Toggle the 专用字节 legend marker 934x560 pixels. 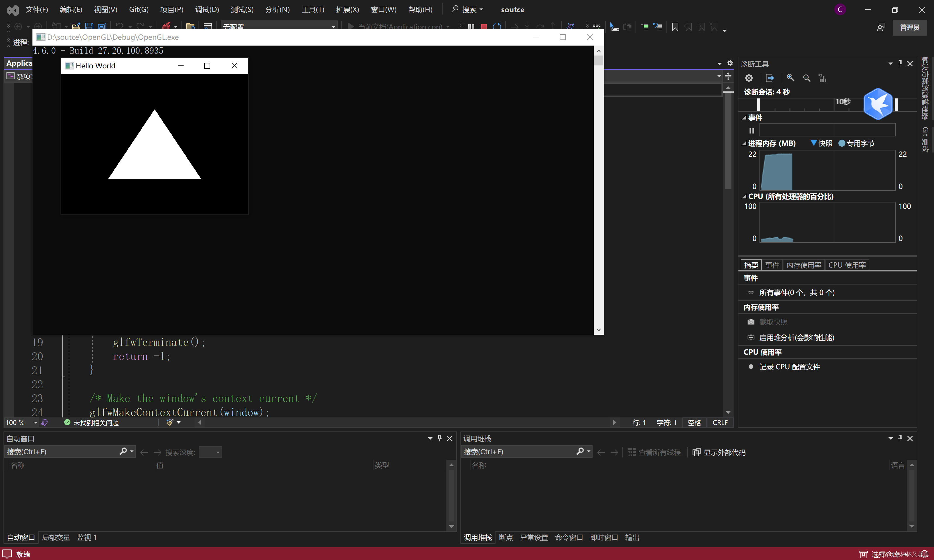[842, 143]
